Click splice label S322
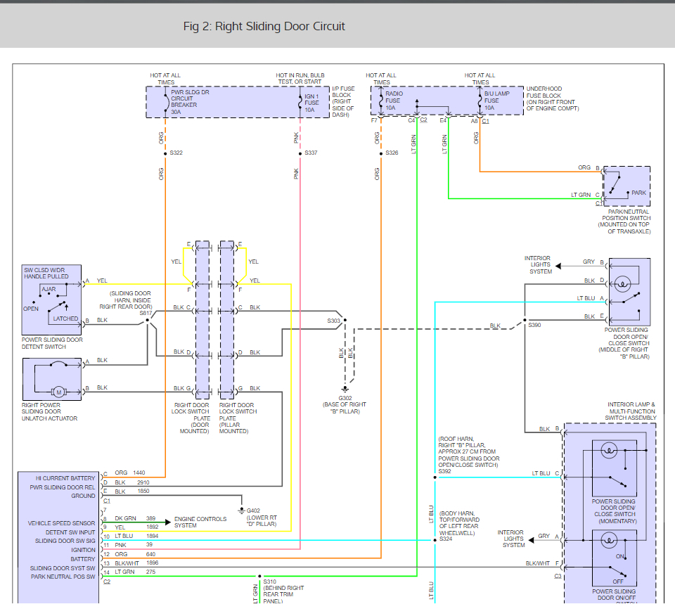 [x=176, y=153]
